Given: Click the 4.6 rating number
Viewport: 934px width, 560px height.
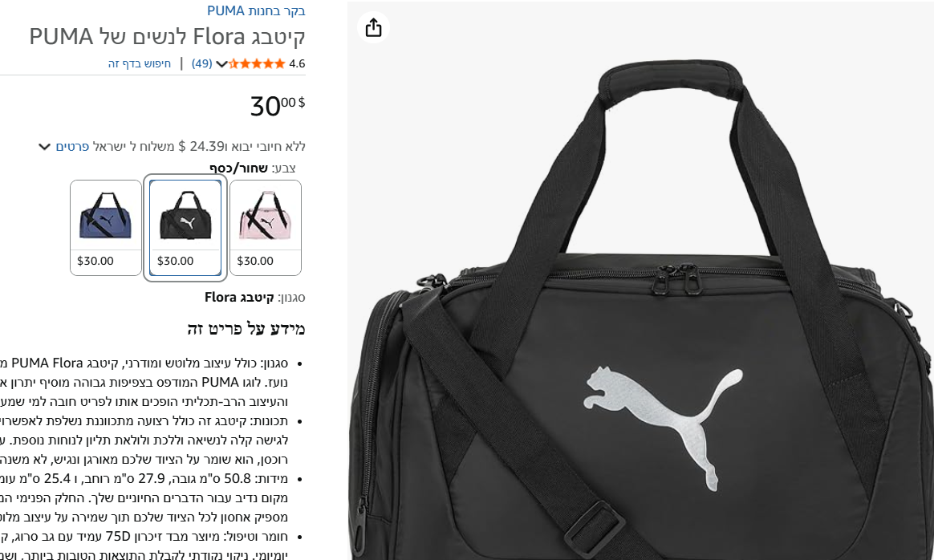Looking at the screenshot, I should (x=297, y=63).
